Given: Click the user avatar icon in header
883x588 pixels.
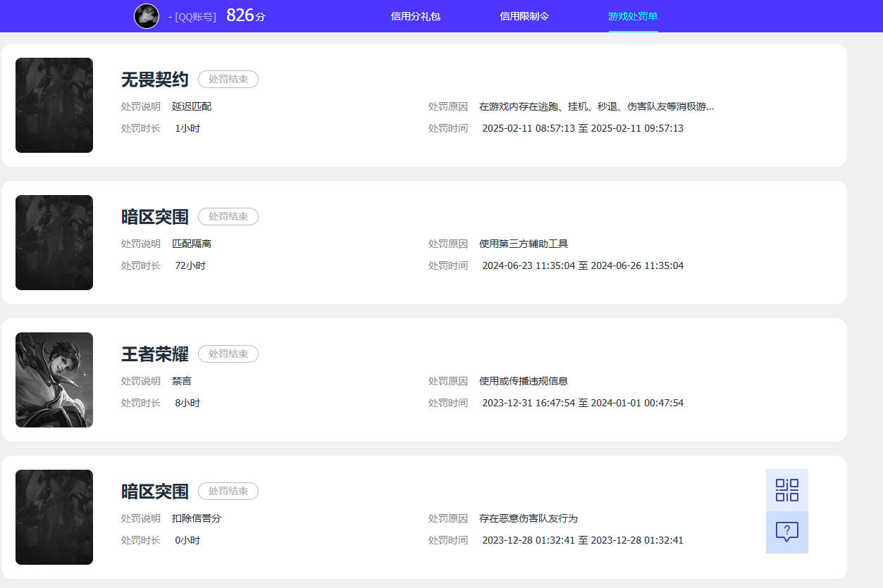Looking at the screenshot, I should tap(147, 15).
